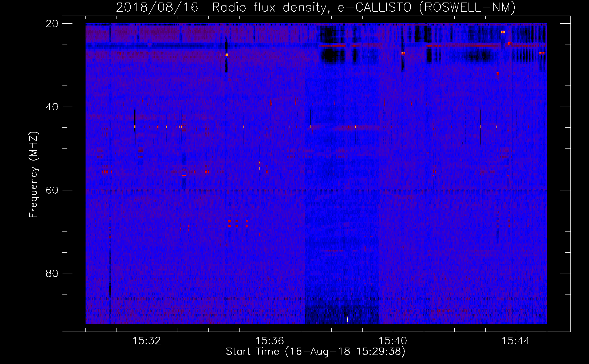The width and height of the screenshot is (589, 364).
Task: Click the 15:36 time tick label
Action: (270, 341)
